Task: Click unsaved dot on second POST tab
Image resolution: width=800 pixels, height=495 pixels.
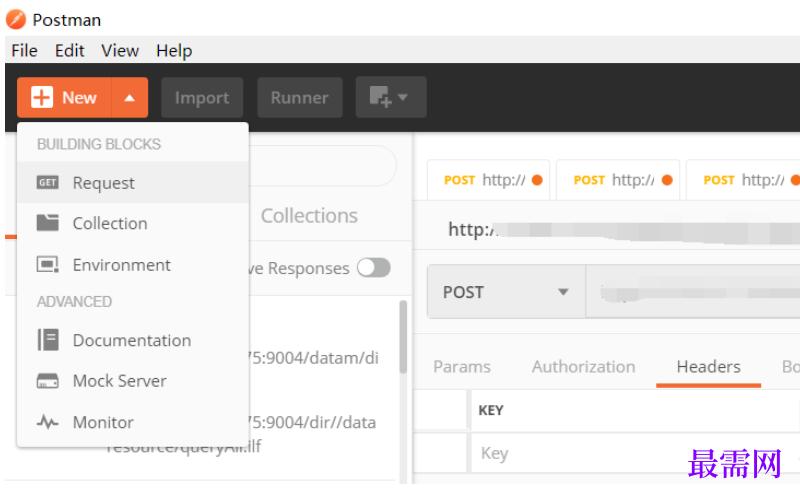Action: pyautogui.click(x=667, y=180)
